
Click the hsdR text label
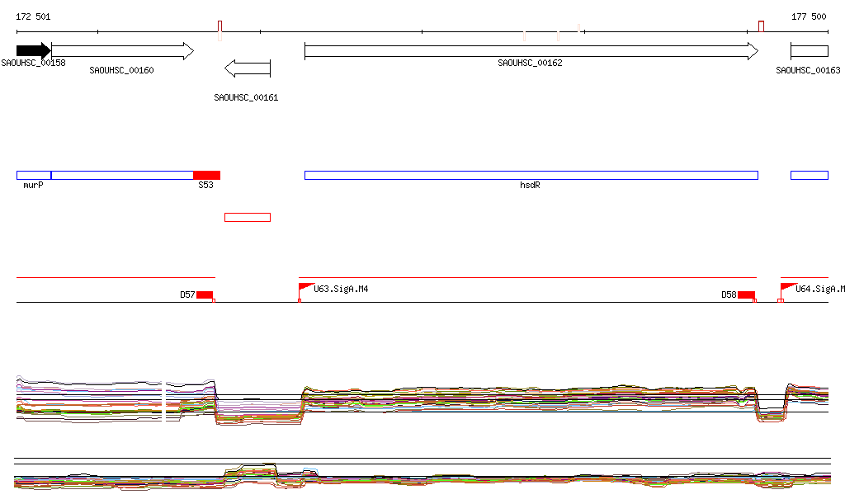(530, 185)
